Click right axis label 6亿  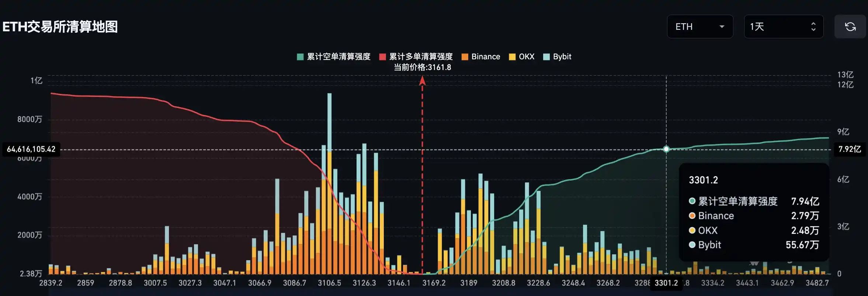coord(843,179)
